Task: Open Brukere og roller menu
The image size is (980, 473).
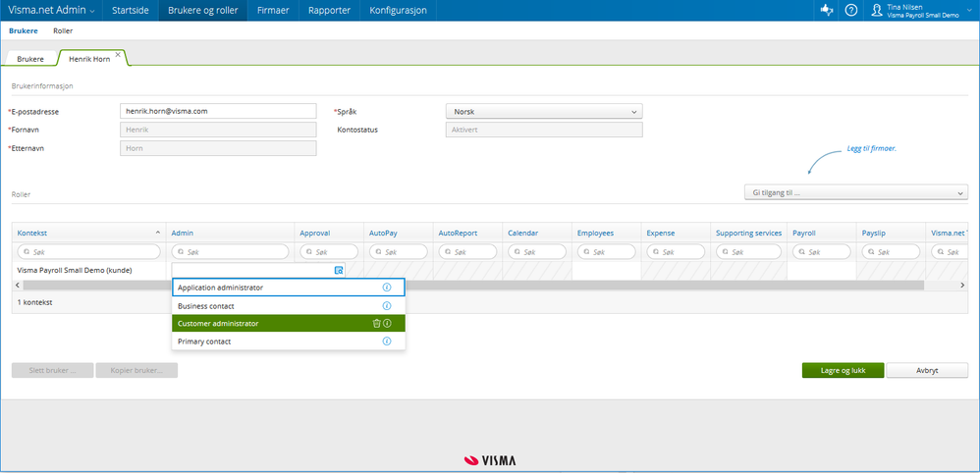Action: pos(203,10)
